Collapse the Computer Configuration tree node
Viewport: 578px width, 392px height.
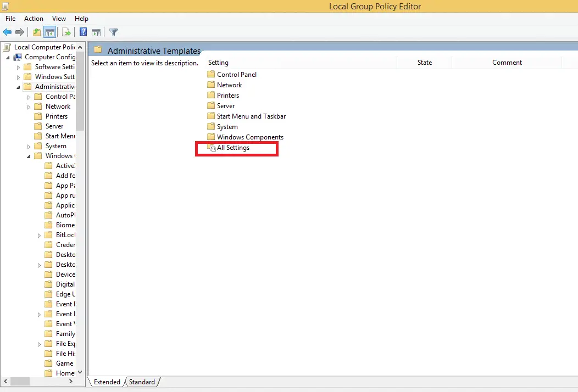(x=8, y=58)
